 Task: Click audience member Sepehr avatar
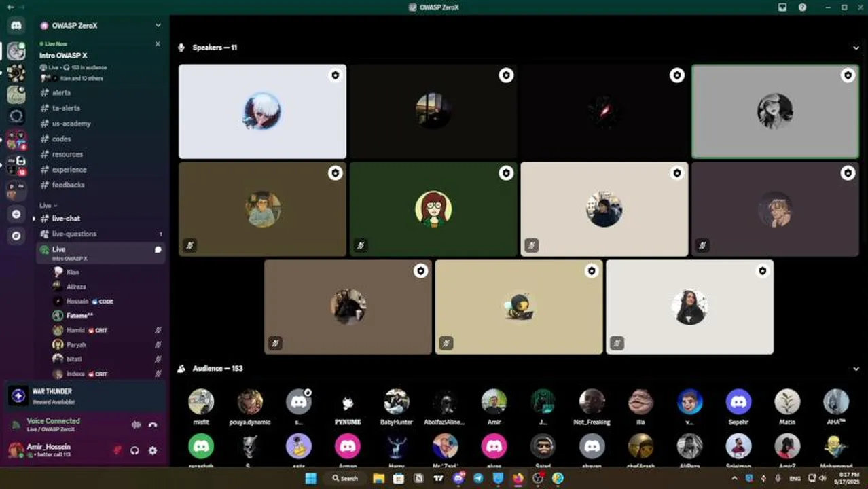pyautogui.click(x=738, y=401)
